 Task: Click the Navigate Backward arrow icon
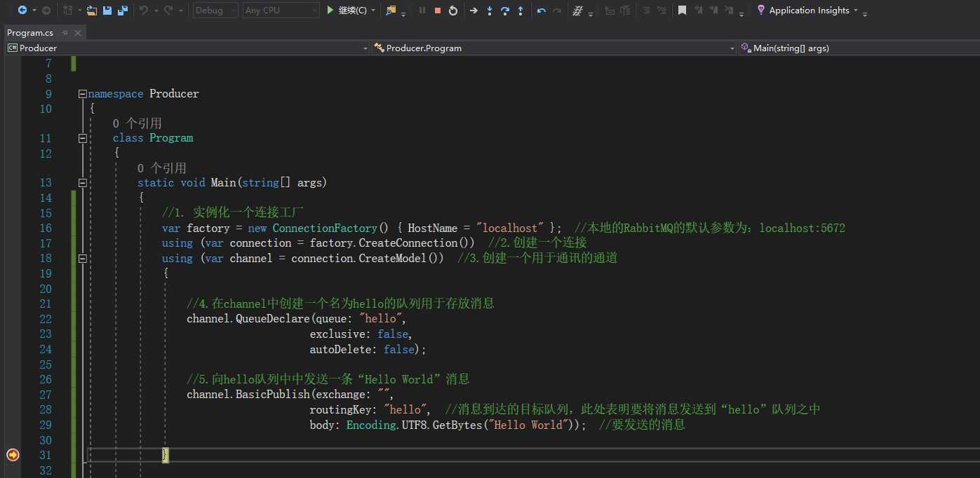pyautogui.click(x=22, y=10)
